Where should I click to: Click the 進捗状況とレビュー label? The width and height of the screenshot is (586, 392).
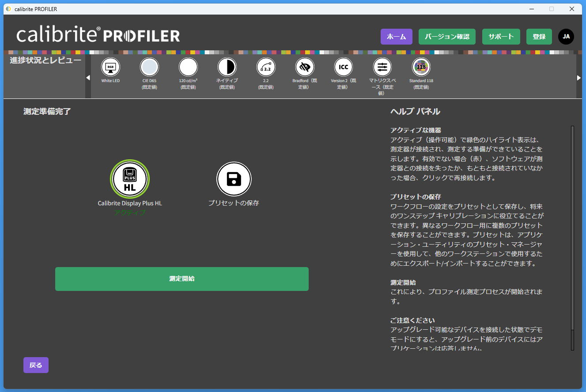click(45, 60)
